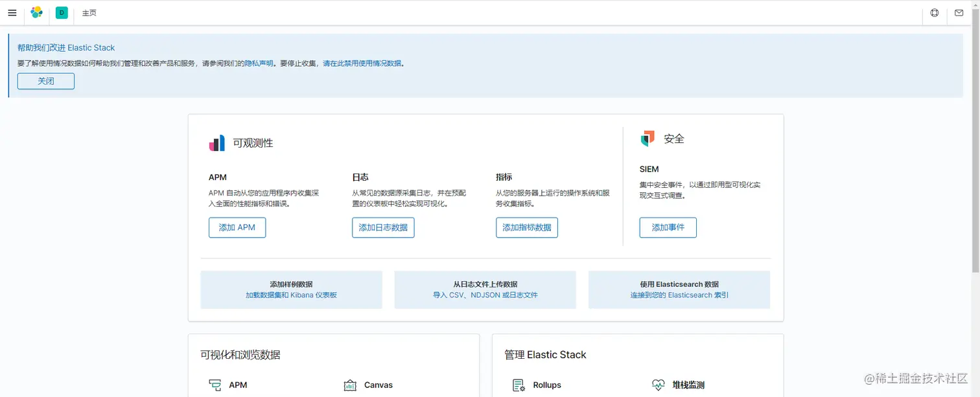The width and height of the screenshot is (980, 397).
Task: Click the 可观测性 heading
Action: pyautogui.click(x=253, y=143)
